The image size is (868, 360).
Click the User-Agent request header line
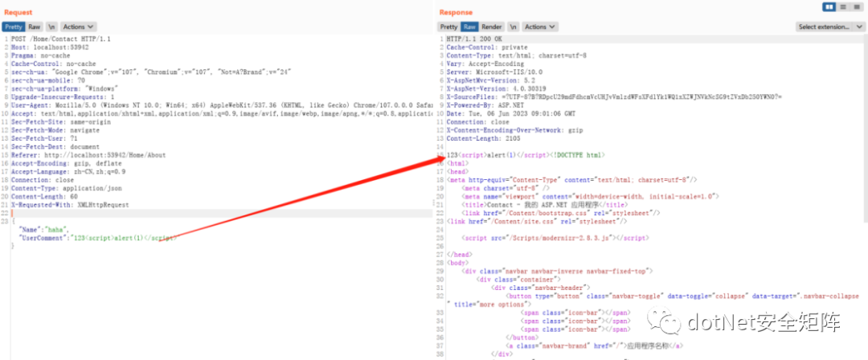tap(222, 105)
